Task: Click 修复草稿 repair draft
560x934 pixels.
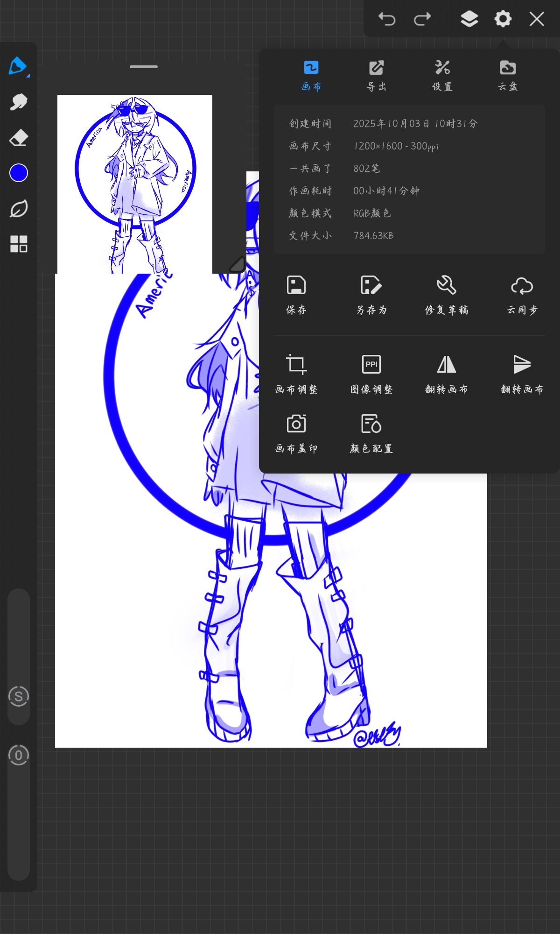Action: (447, 294)
